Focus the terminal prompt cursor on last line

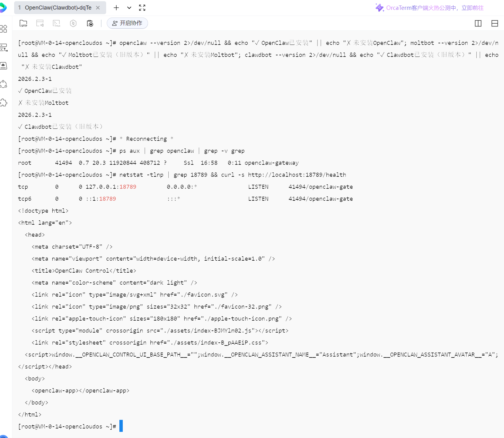(x=121, y=426)
